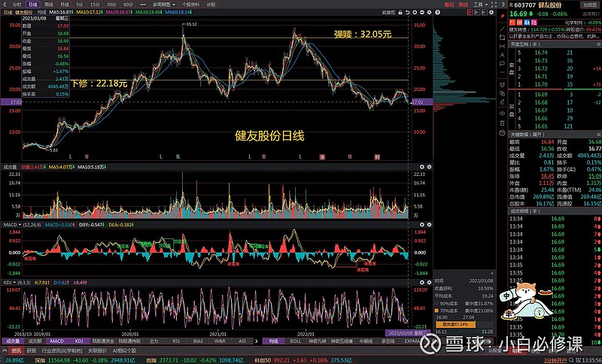Screen dimensions: 602x364
Task: Toggle the chart lock icon
Action: (x=400, y=13)
